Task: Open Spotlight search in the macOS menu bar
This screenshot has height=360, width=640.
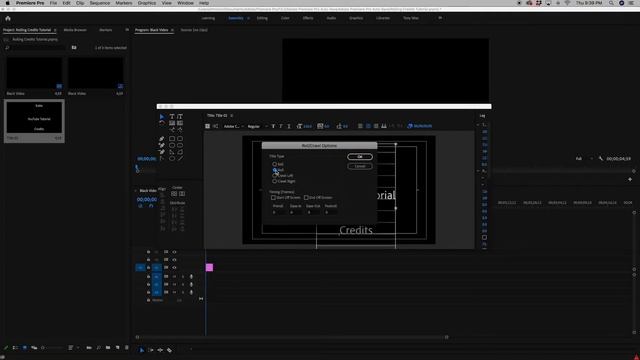Action: coord(611,3)
